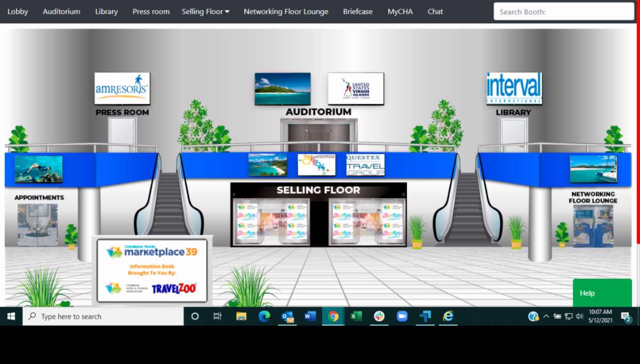Open network settings from system tray
The width and height of the screenshot is (640, 364).
point(569,317)
